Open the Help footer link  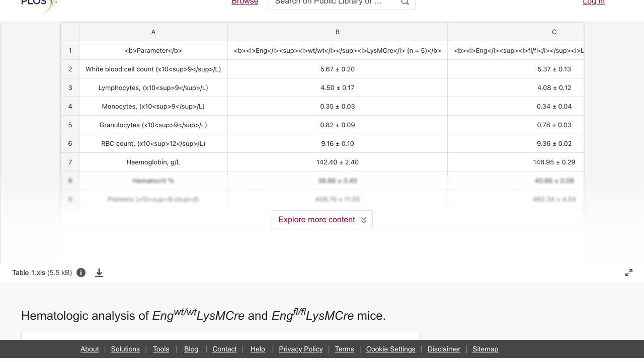point(258,349)
